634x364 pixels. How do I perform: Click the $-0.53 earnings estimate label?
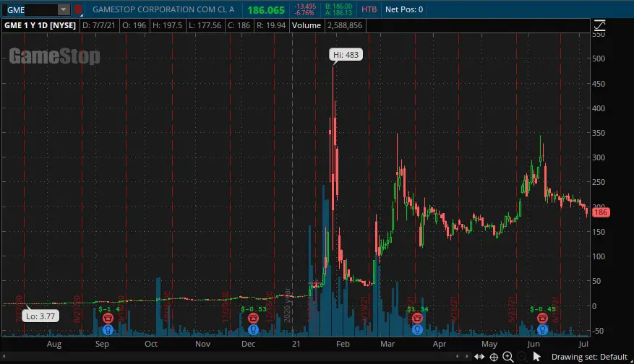(x=254, y=309)
